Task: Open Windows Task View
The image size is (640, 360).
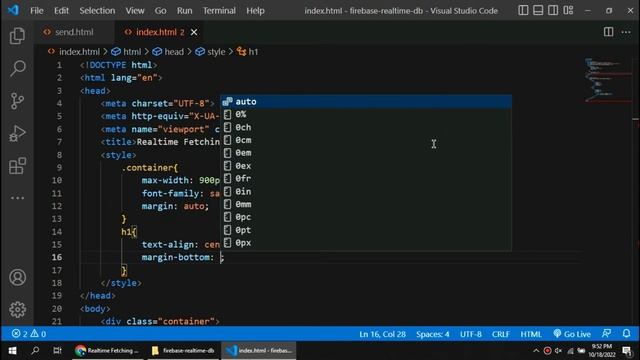Action: [57, 351]
